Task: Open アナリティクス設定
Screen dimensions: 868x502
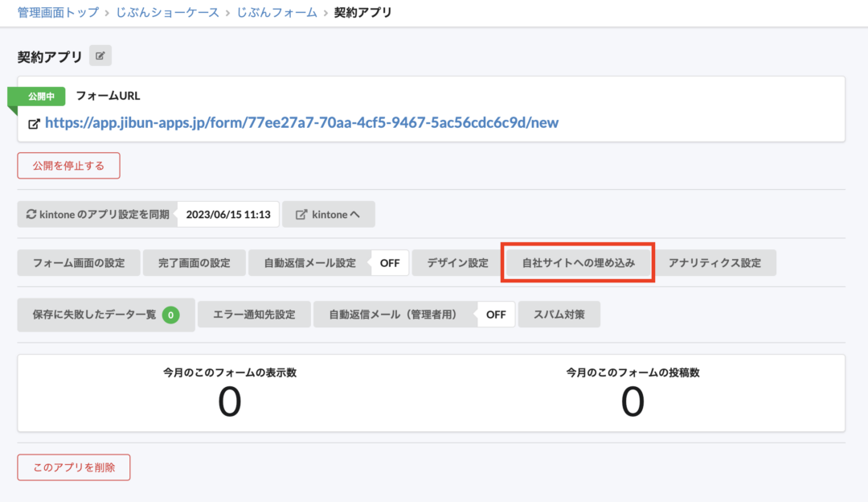Action: point(717,262)
